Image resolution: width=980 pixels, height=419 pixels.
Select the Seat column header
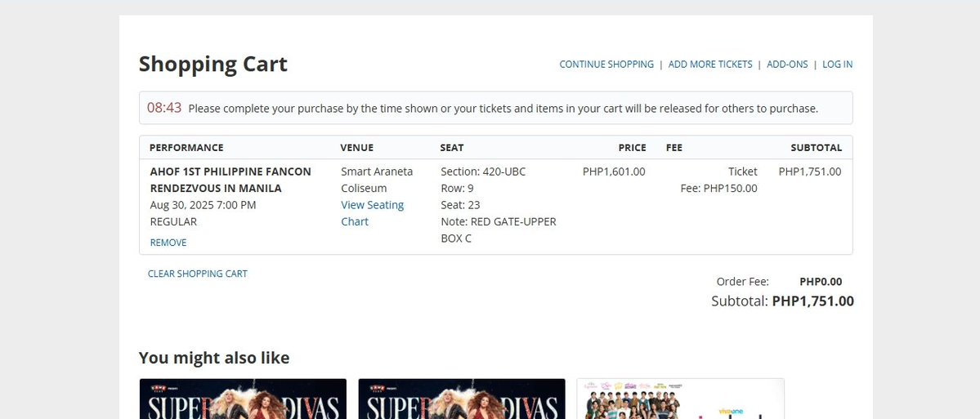point(452,147)
